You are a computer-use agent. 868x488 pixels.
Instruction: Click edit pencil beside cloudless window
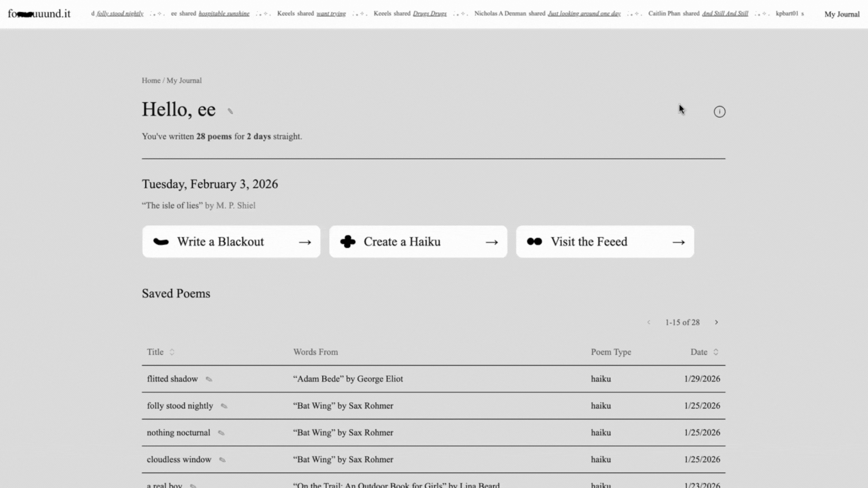point(222,460)
